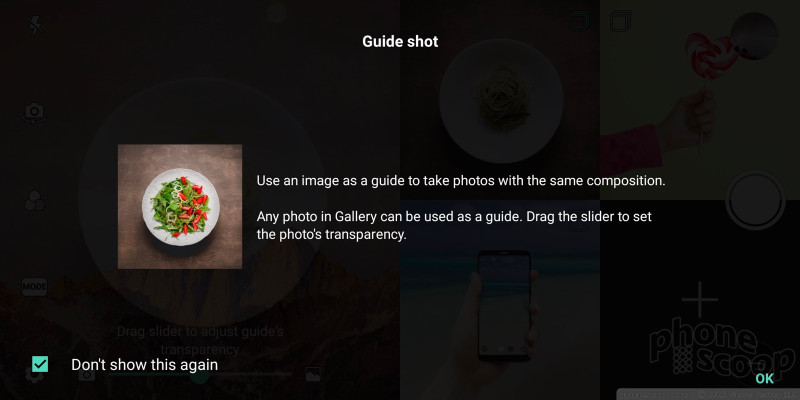Tap the second overlapping squares icon

(x=620, y=21)
